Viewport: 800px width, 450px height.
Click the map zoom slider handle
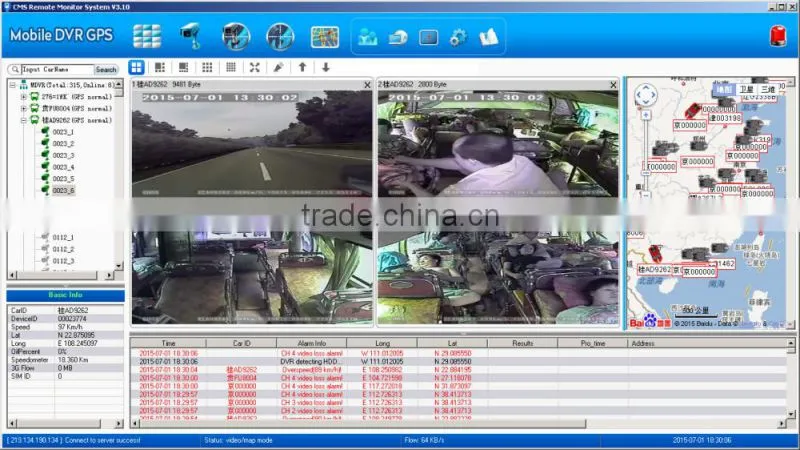click(645, 173)
